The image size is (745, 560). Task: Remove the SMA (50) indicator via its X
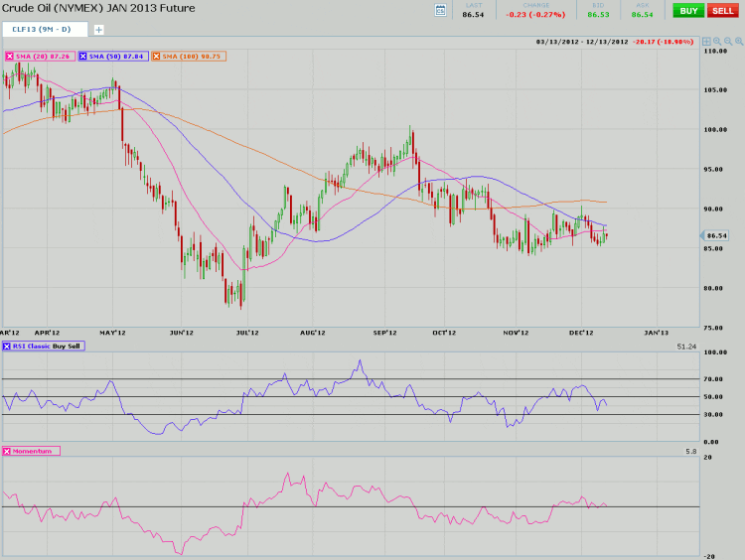[x=82, y=56]
